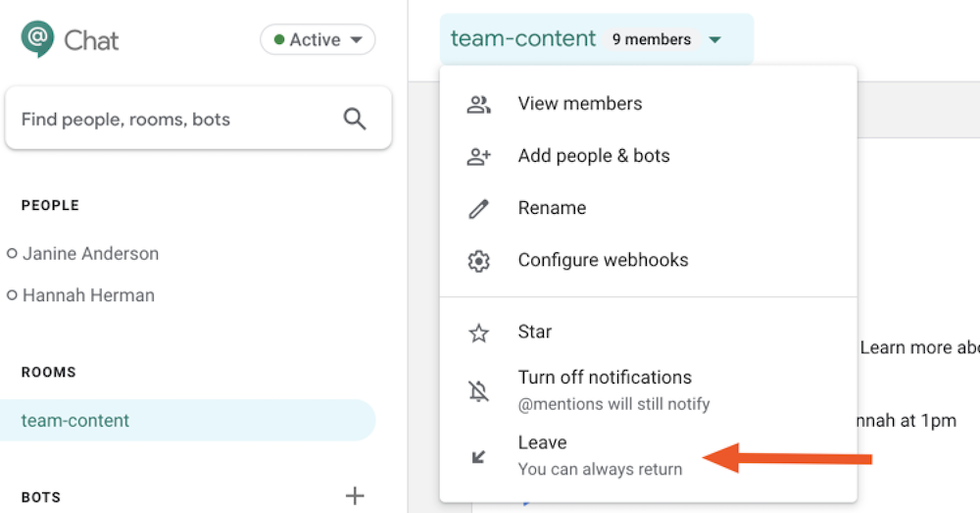This screenshot has width=980, height=513.
Task: Click the ROOMS section heading
Action: (49, 372)
